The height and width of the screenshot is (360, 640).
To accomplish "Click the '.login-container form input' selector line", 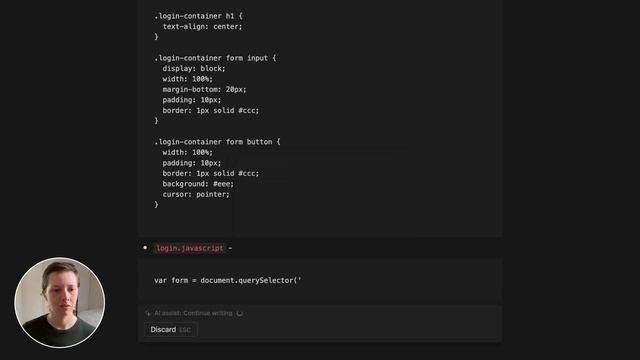I will coord(215,58).
